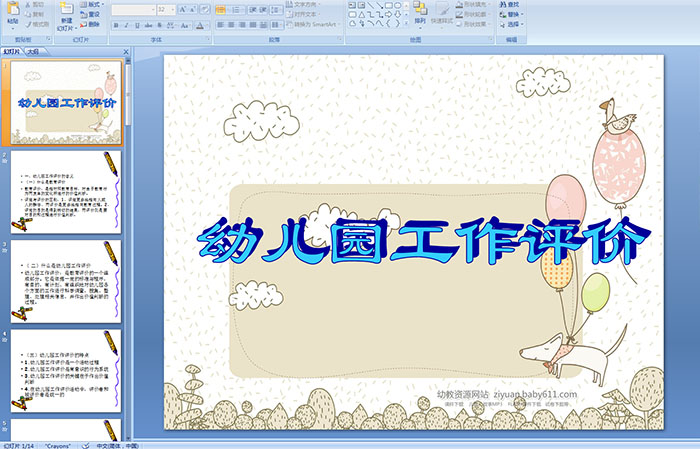Open the slide Layout (版式) dropdown

(92, 4)
